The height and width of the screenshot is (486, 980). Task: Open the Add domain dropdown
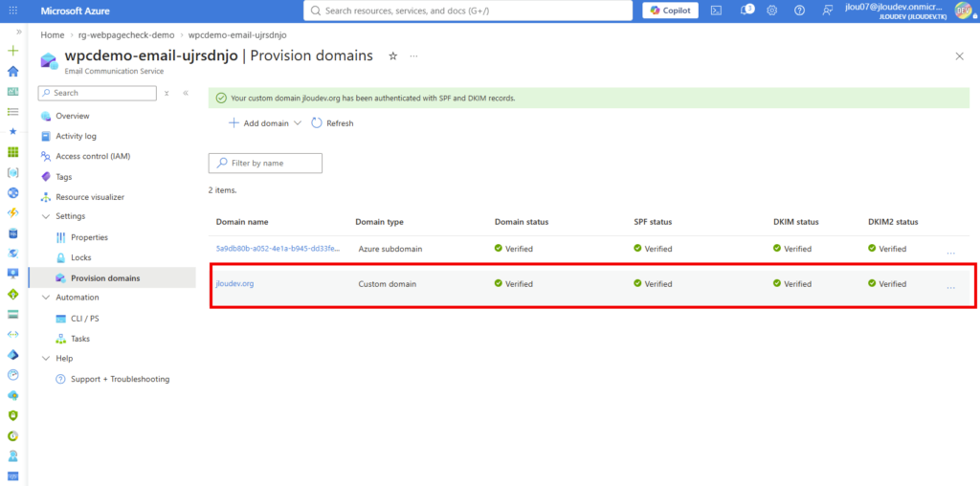point(264,123)
